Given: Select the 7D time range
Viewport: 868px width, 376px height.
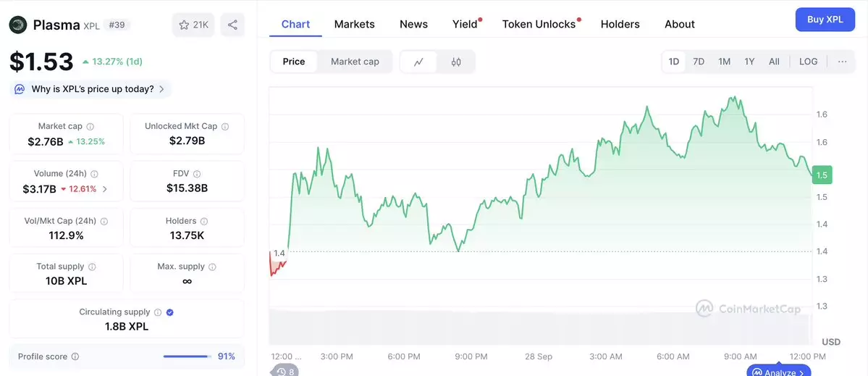Looking at the screenshot, I should (698, 62).
